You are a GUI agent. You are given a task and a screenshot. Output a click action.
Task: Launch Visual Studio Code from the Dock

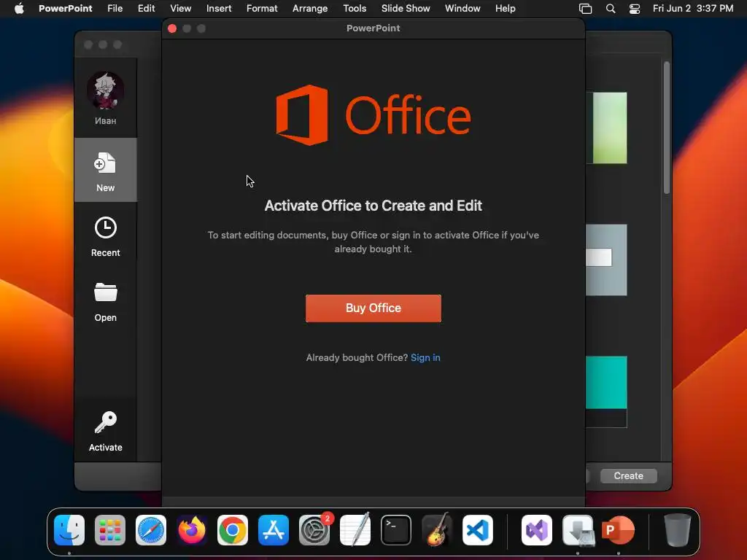[478, 530]
